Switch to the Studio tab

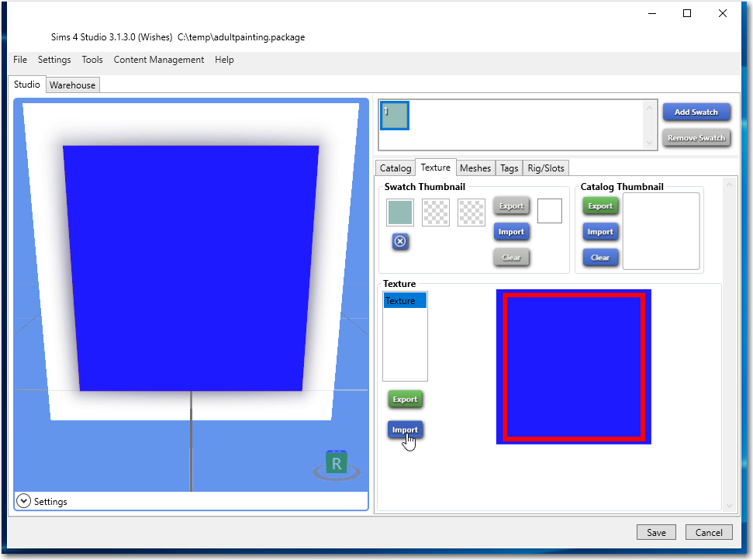click(27, 85)
